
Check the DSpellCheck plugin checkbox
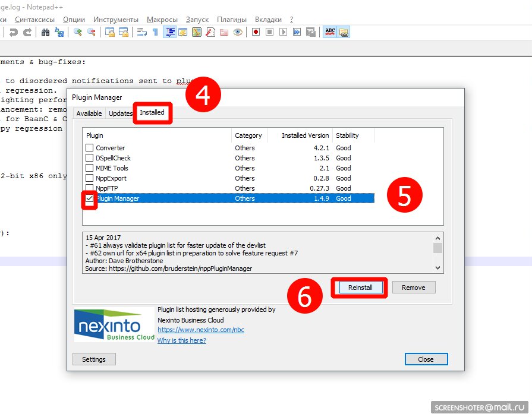[90, 158]
